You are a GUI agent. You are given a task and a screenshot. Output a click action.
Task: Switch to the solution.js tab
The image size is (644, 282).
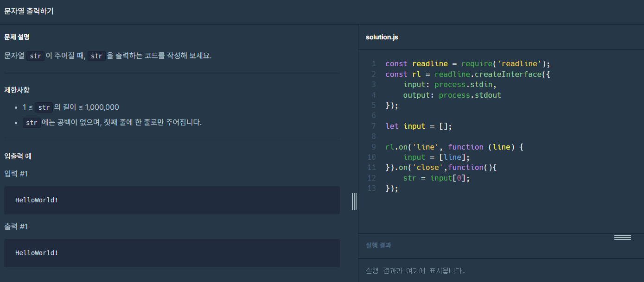pyautogui.click(x=382, y=37)
